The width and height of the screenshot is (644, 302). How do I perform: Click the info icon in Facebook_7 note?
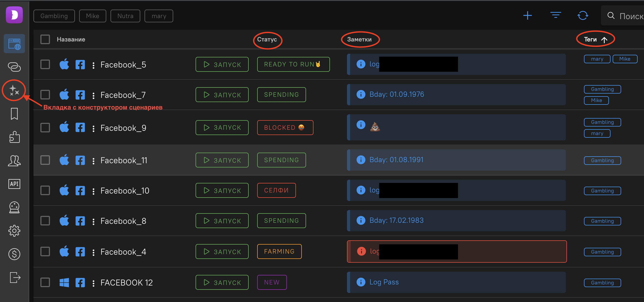tap(361, 94)
